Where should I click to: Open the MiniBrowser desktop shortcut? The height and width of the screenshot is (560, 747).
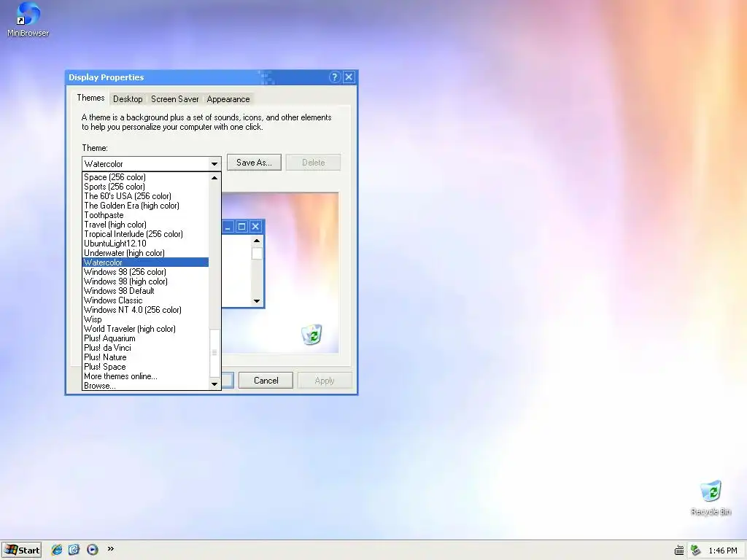(28, 20)
